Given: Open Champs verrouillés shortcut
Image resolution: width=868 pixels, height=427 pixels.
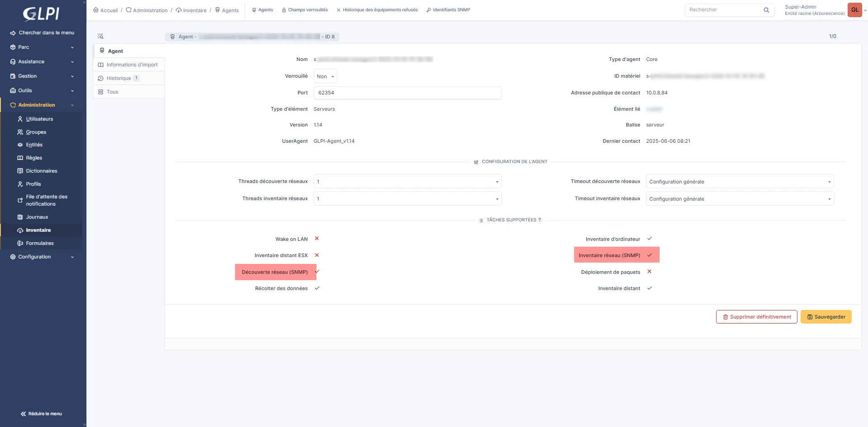Looking at the screenshot, I should (x=305, y=10).
